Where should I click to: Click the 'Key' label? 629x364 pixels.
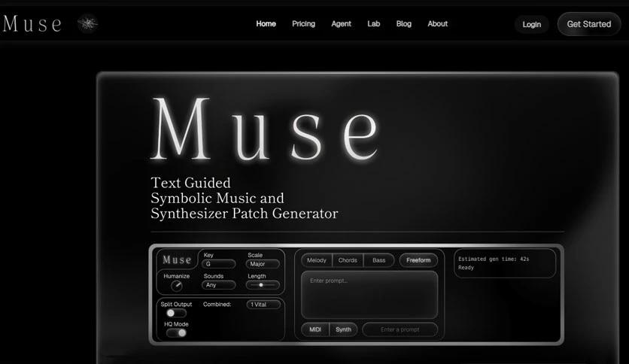[208, 255]
